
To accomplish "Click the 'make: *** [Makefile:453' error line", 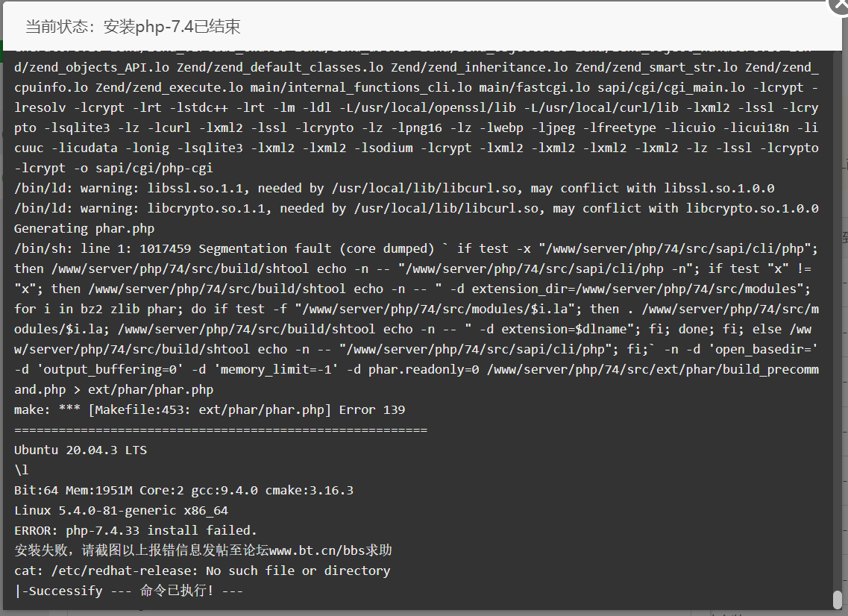I will [210, 409].
